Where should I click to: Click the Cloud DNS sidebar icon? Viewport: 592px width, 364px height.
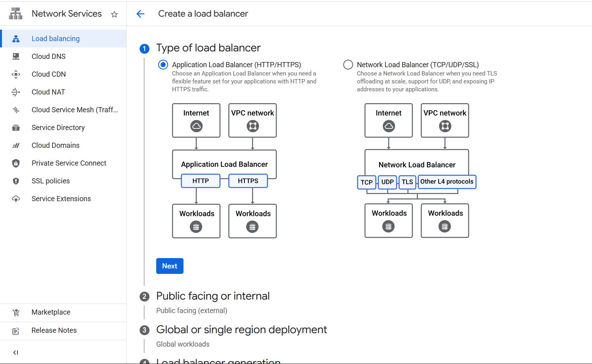(16, 57)
